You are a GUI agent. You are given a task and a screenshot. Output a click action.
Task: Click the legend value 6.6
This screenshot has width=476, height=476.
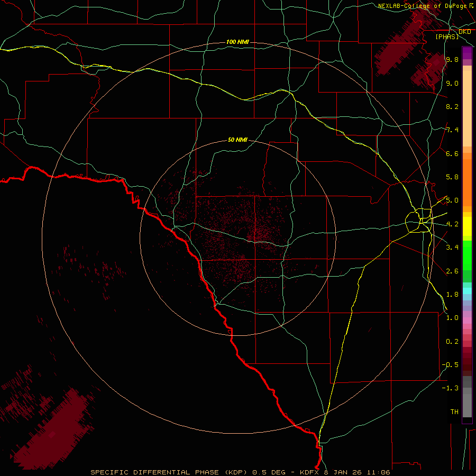(452, 153)
